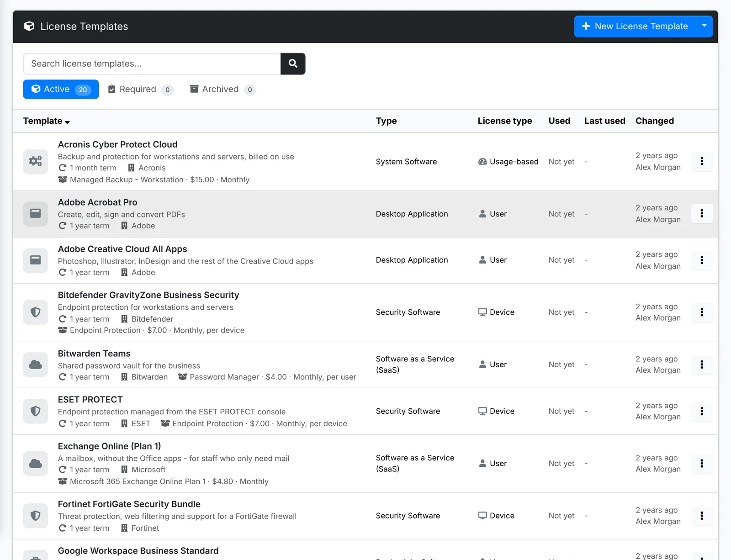
Task: Open kebab menu for Adobe Acrobat Pro
Action: pyautogui.click(x=702, y=213)
